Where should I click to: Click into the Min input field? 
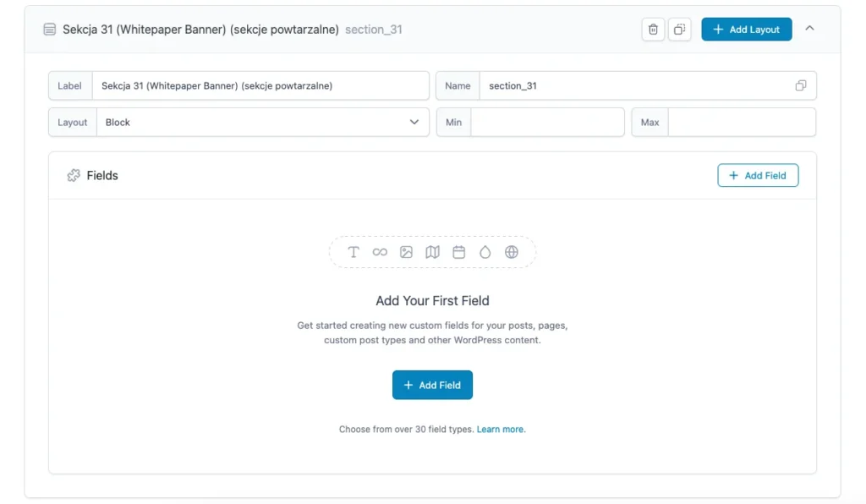click(x=547, y=122)
